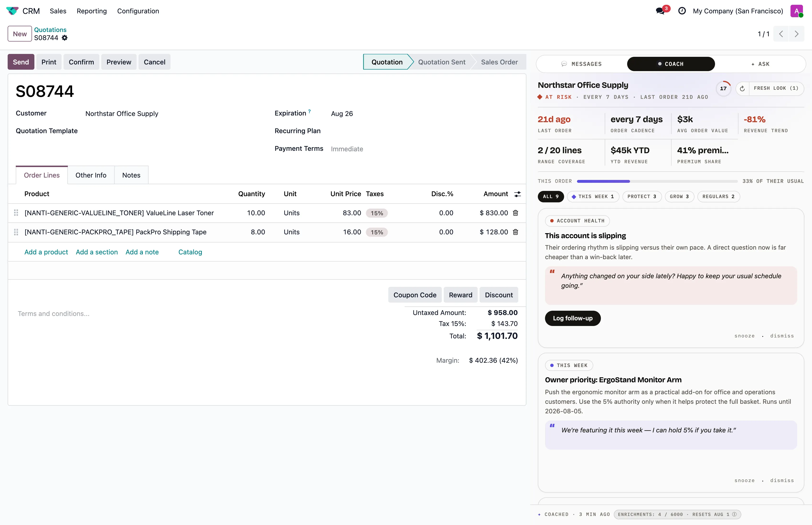Image resolution: width=812 pixels, height=525 pixels.
Task: Confirm the quotation
Action: 81,62
